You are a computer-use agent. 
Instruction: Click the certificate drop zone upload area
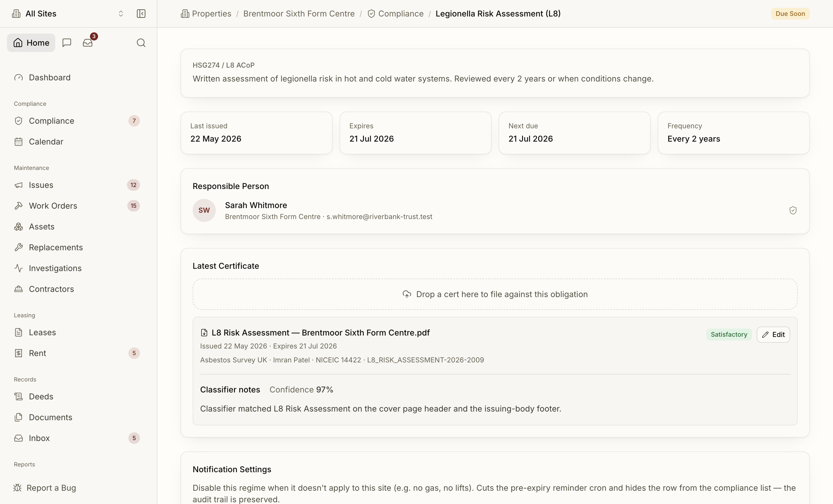coord(495,294)
